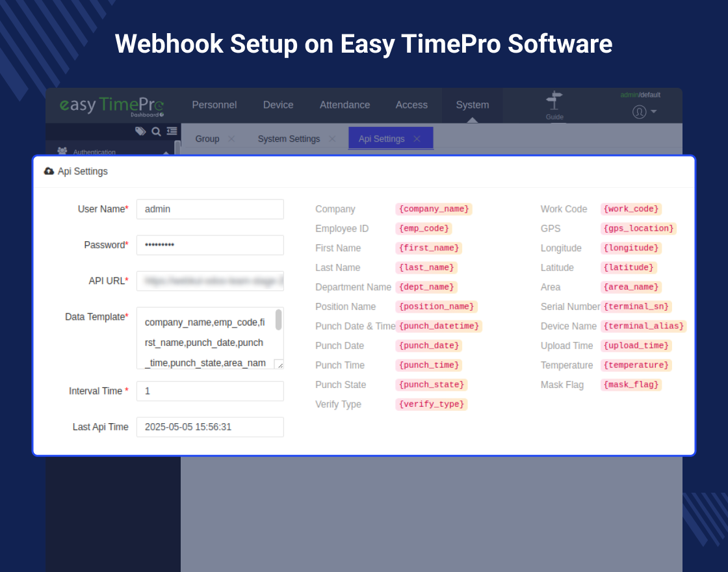The image size is (728, 572).
Task: Click the {emp_code} tag
Action: 423,228
